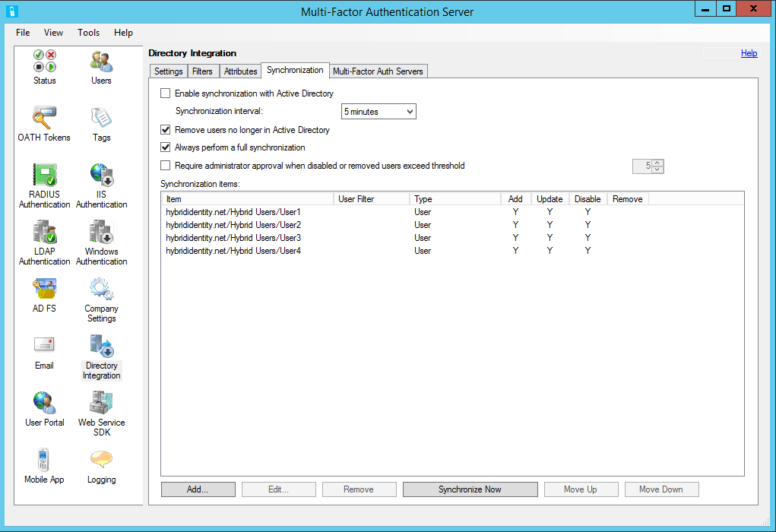Click the Disable column header
This screenshot has width=776, height=532.
pos(588,199)
